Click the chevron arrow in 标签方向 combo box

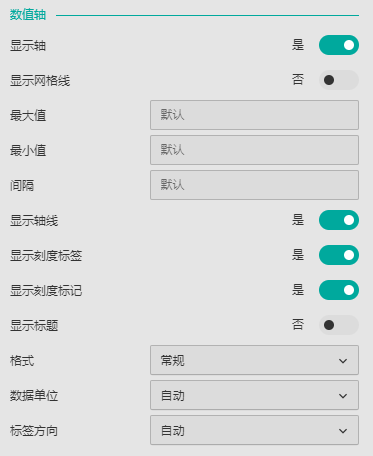tap(343, 431)
